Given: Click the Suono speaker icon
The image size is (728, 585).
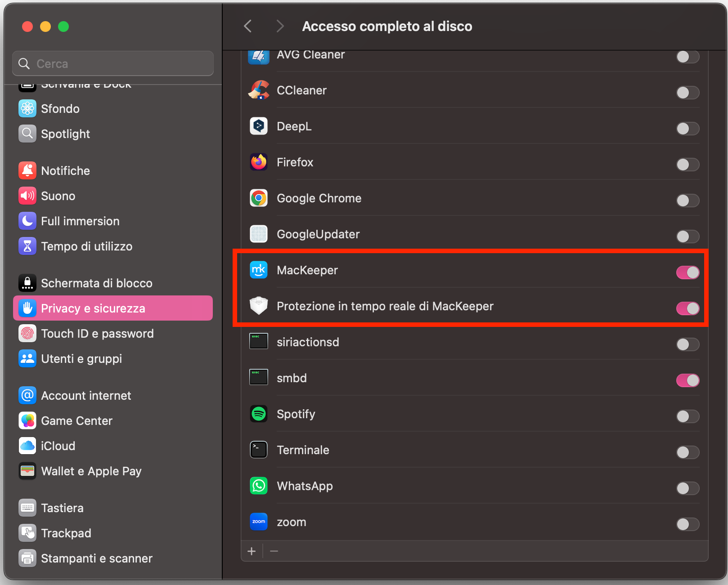Looking at the screenshot, I should coord(27,196).
